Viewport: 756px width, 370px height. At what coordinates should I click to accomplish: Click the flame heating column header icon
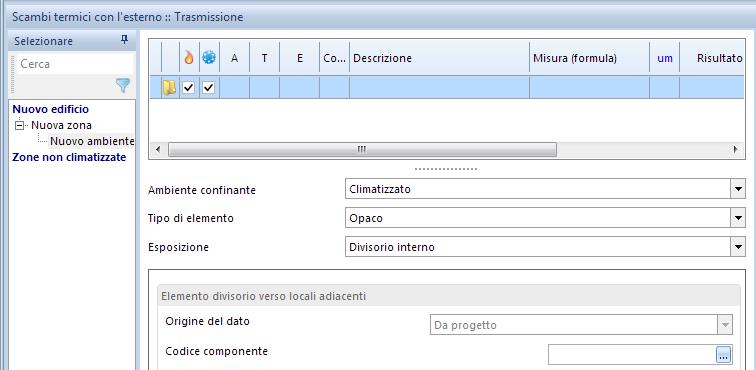point(189,58)
